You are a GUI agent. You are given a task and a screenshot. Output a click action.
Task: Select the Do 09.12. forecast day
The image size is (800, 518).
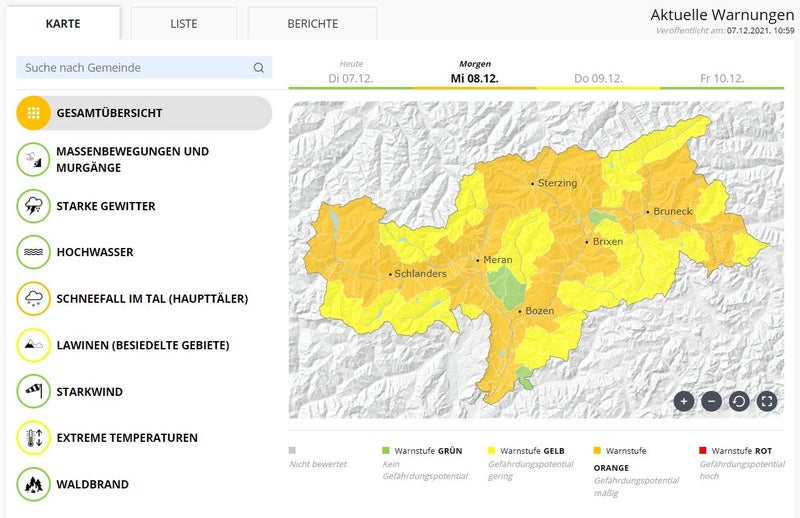click(598, 77)
